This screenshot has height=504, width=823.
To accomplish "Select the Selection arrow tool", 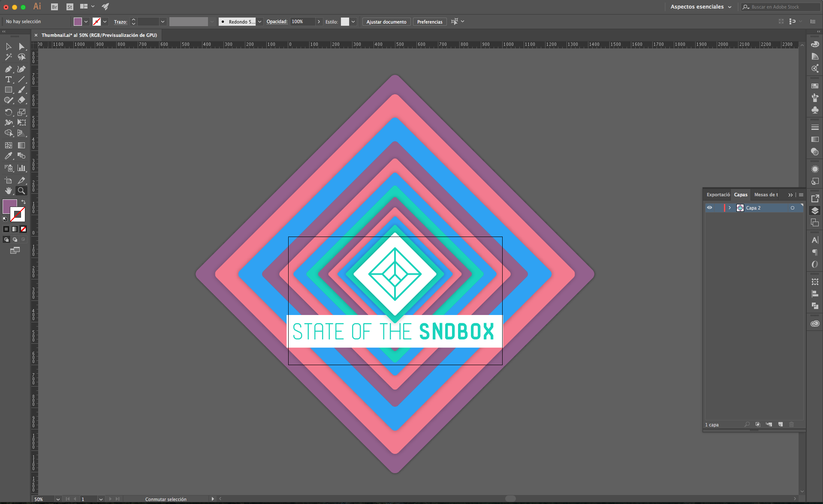I will coord(8,46).
